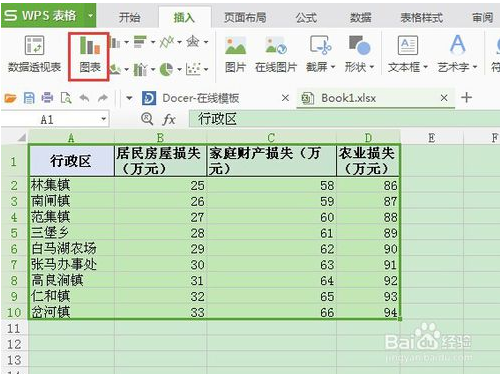Save the workbook with disk icon
500x374 pixels.
[29, 98]
